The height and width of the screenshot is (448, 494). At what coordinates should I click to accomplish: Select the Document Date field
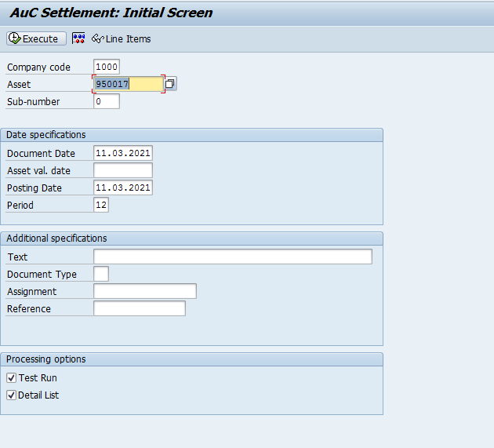(123, 153)
